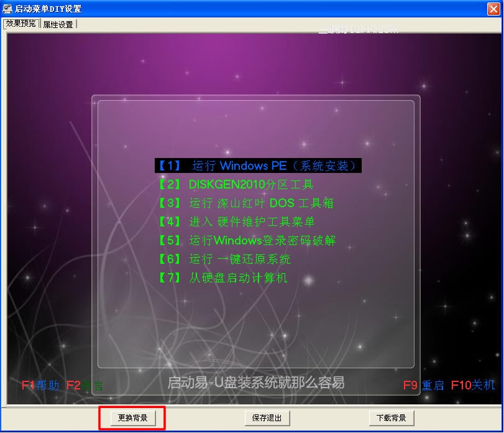
Task: Select menu entry DISKGEN2010分区工具
Action: pyautogui.click(x=236, y=184)
